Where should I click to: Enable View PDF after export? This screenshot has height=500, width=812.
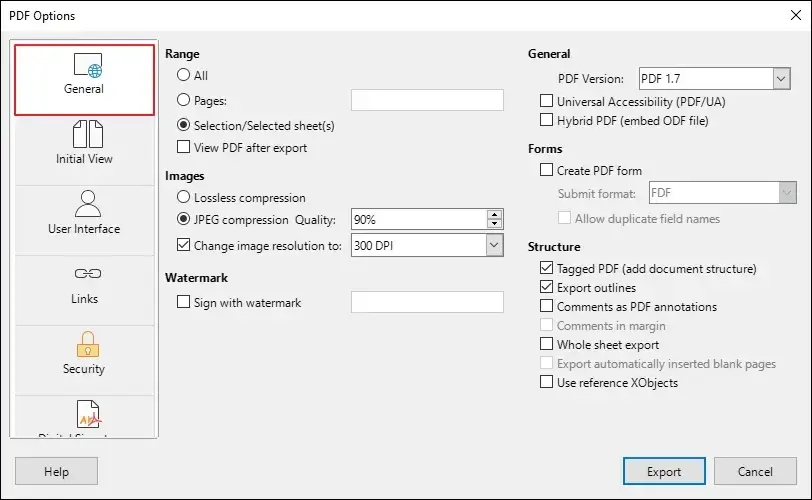183,147
